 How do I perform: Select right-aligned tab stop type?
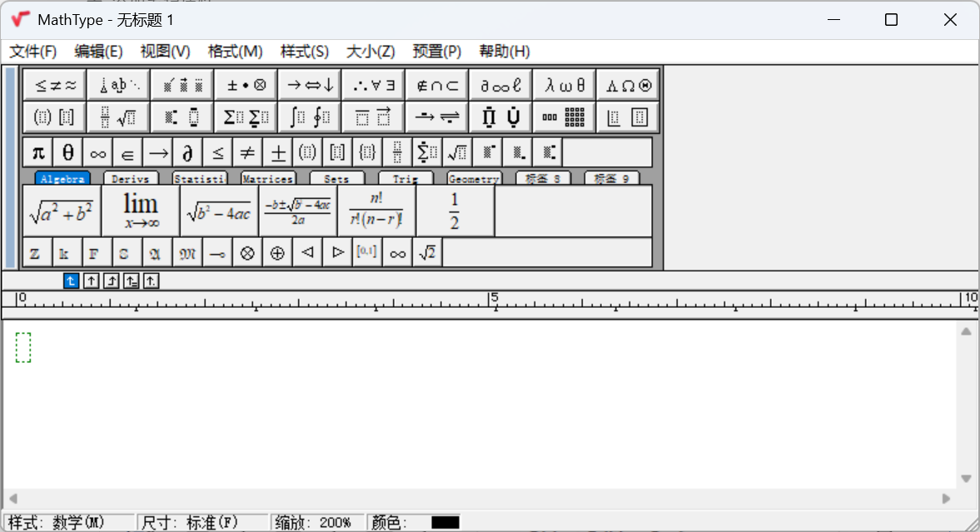tap(112, 281)
